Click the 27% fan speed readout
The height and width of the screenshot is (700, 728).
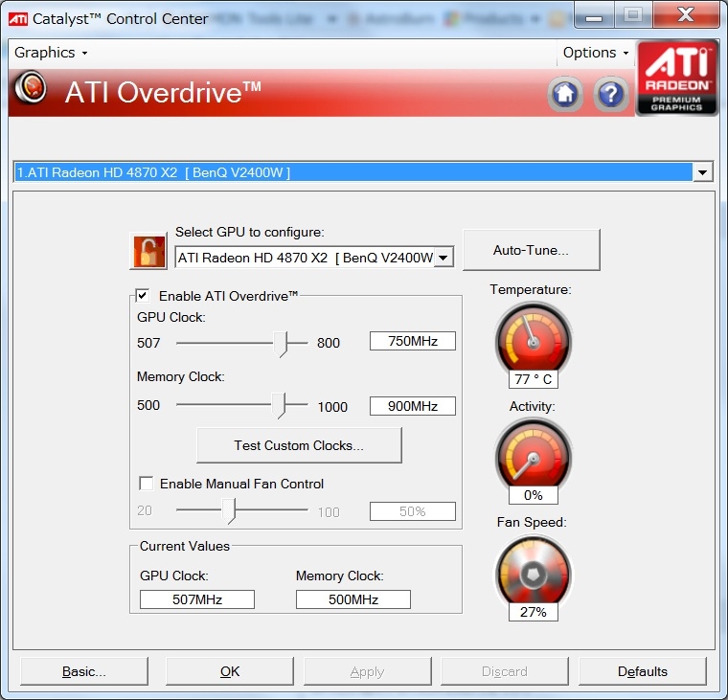(x=534, y=612)
